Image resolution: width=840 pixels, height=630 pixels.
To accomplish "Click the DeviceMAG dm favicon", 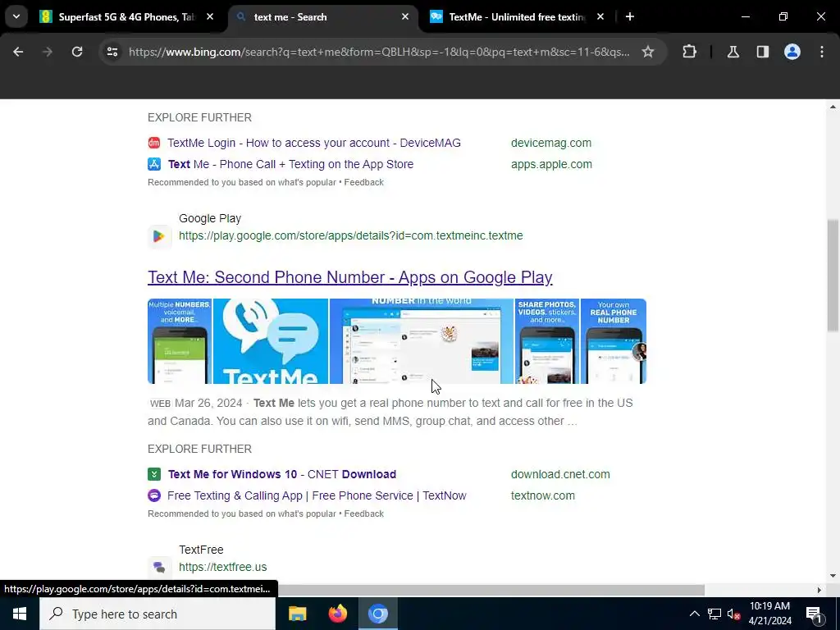I will (154, 143).
